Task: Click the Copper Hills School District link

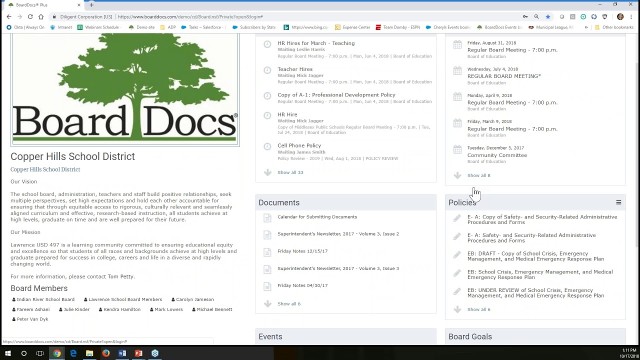Action: (x=45, y=169)
